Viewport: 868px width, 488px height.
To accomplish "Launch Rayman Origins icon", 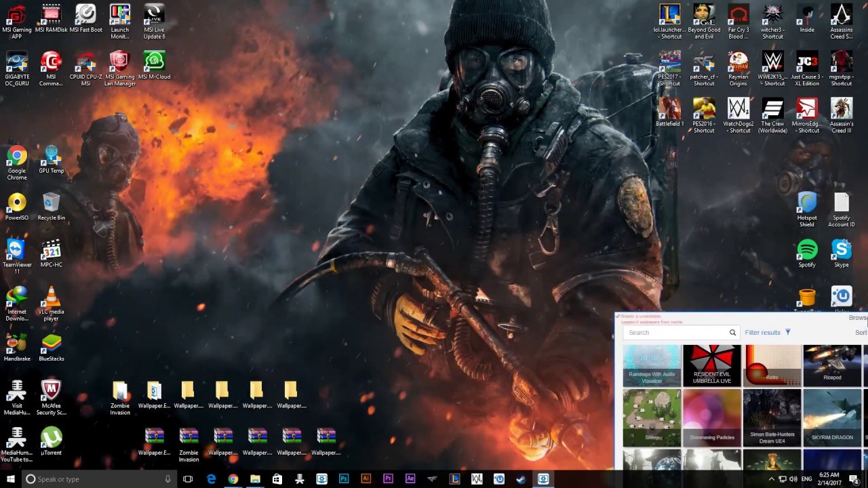I will [738, 68].
